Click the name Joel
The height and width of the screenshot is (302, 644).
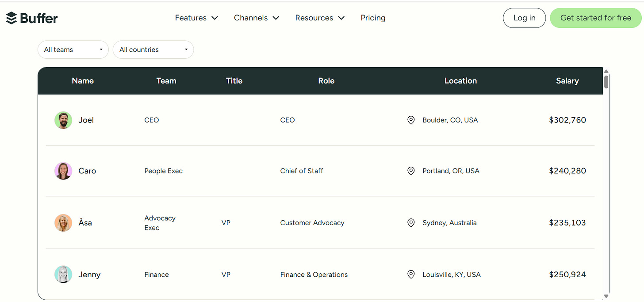(86, 120)
